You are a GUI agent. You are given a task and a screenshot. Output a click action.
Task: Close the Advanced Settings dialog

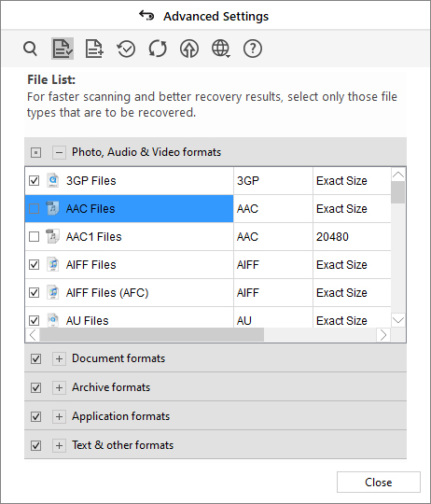[379, 483]
